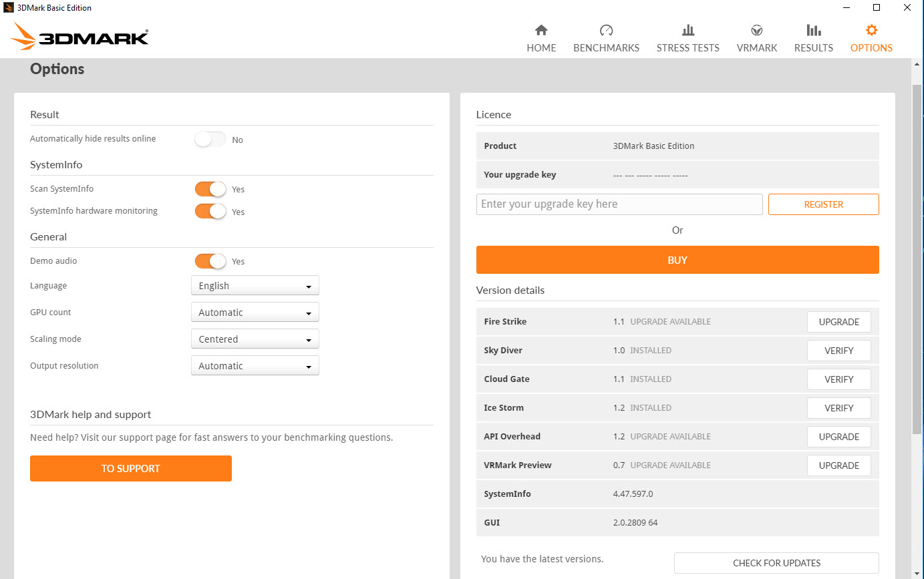Image resolution: width=924 pixels, height=579 pixels.
Task: Click the '3DMark help and support' heading
Action: coord(91,414)
